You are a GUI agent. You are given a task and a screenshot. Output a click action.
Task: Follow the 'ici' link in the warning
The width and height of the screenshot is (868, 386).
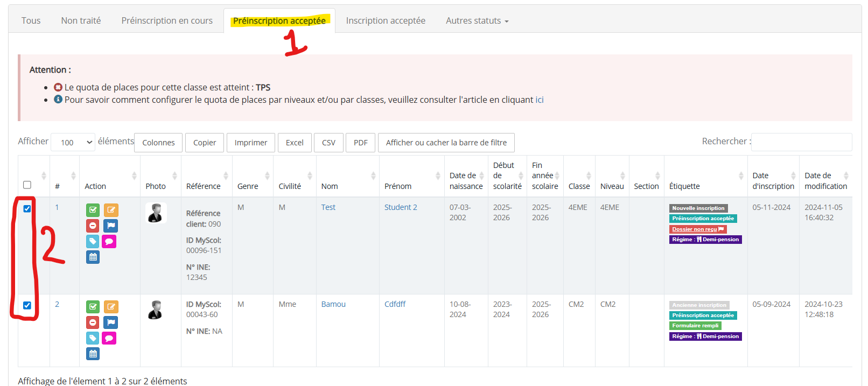click(540, 100)
